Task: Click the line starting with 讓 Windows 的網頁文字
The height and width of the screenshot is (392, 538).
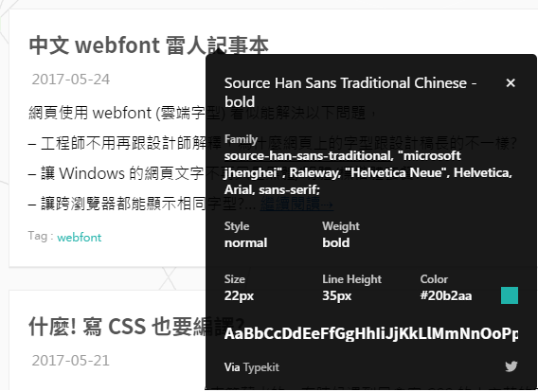Action: point(221,173)
